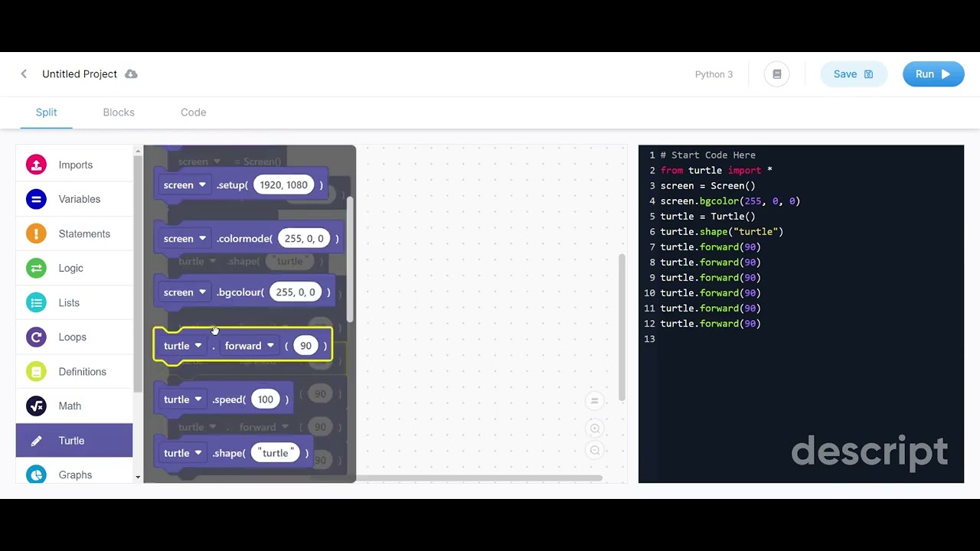Viewport: 980px width, 551px height.
Task: Click code line "turtle = Turtle()"
Action: 708,217
